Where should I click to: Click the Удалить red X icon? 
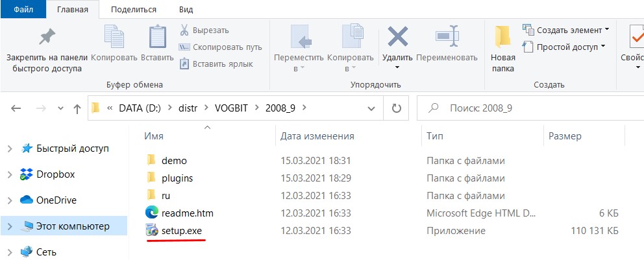pyautogui.click(x=397, y=36)
